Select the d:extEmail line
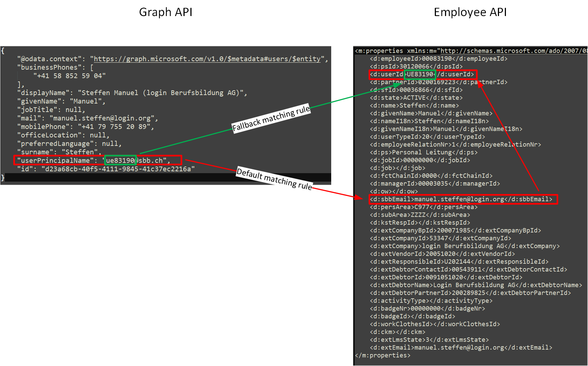The height and width of the screenshot is (366, 588). tap(461, 348)
